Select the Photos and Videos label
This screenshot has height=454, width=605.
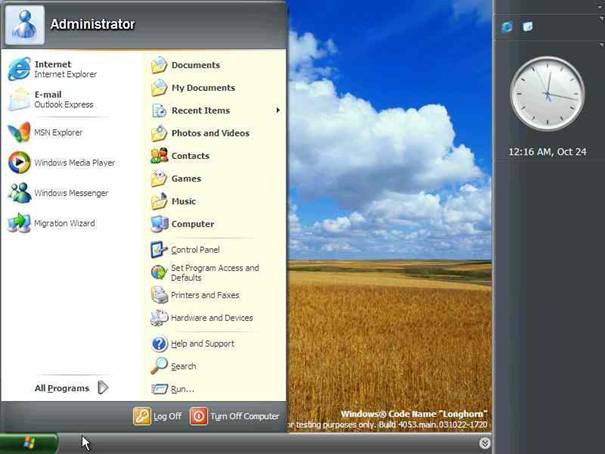pos(210,133)
